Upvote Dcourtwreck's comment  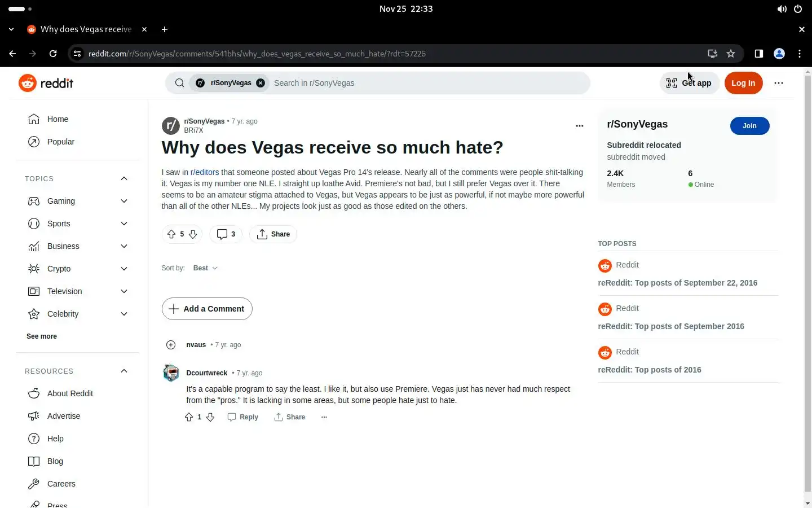189,417
